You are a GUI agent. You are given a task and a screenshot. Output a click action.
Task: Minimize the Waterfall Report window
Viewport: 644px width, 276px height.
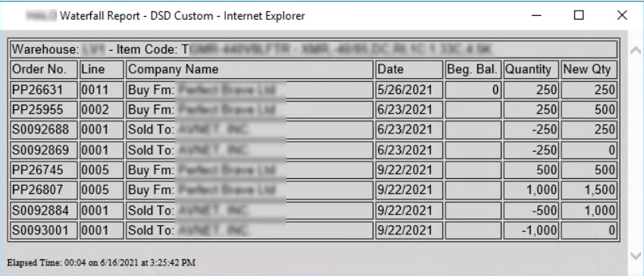pos(536,16)
